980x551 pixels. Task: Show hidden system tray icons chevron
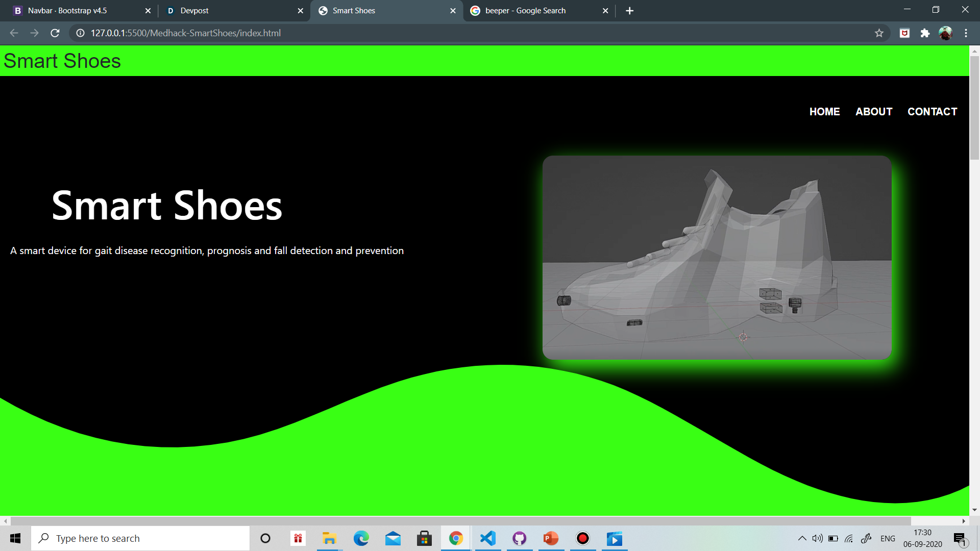tap(802, 538)
